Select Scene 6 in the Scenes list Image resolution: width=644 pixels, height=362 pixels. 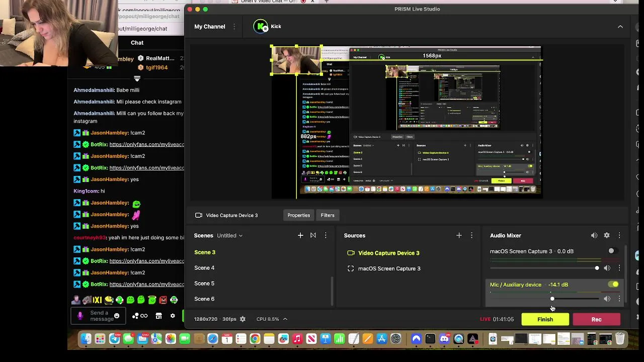[204, 299]
